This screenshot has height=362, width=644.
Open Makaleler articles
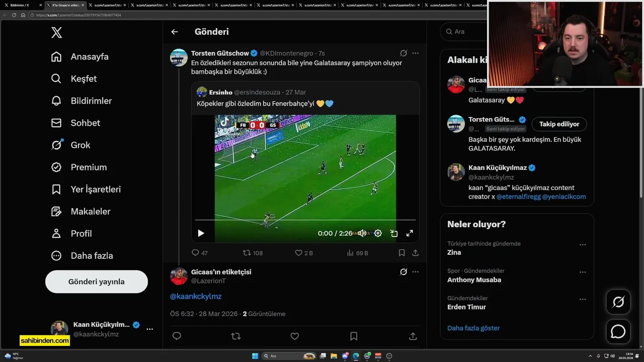coord(80,212)
